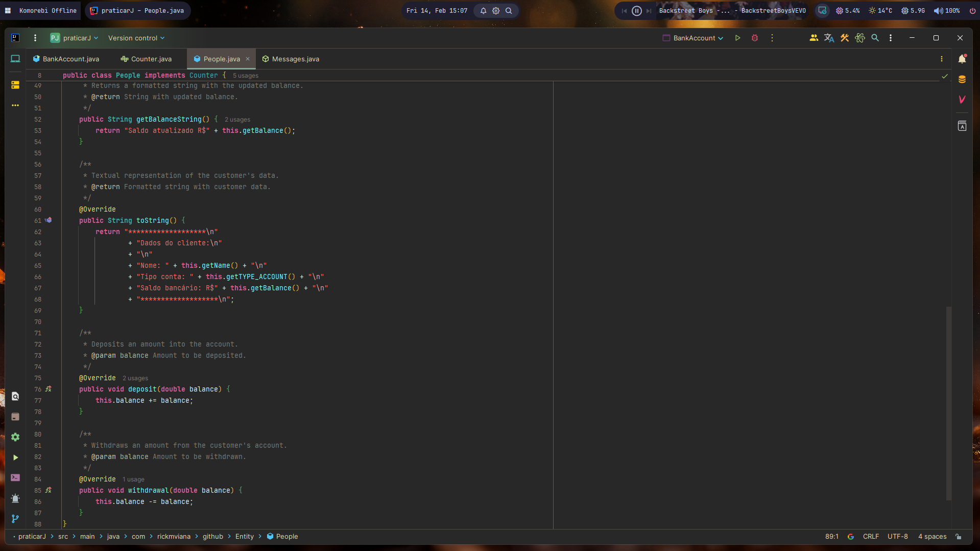Image resolution: width=980 pixels, height=551 pixels.
Task: Click the editor vertical scrollbar
Action: [948, 403]
